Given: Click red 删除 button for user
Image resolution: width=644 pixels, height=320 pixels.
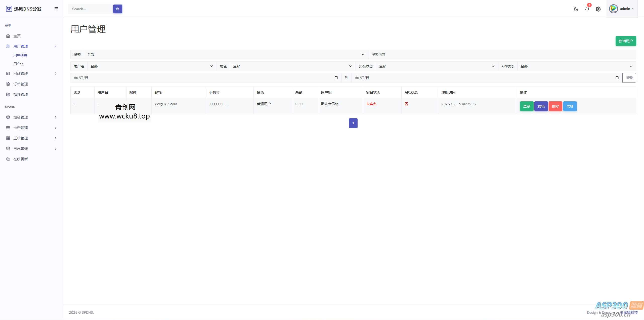Looking at the screenshot, I should (x=555, y=106).
